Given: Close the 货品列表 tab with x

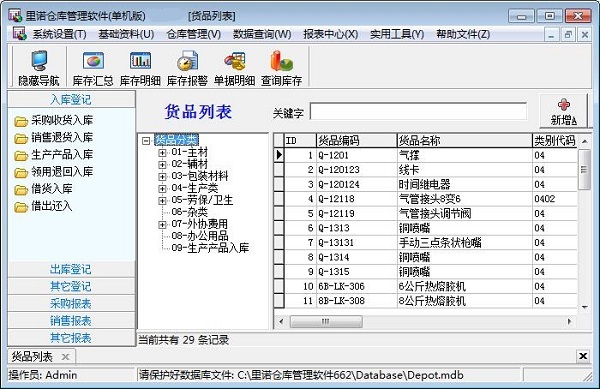Looking at the screenshot, I should click(65, 357).
